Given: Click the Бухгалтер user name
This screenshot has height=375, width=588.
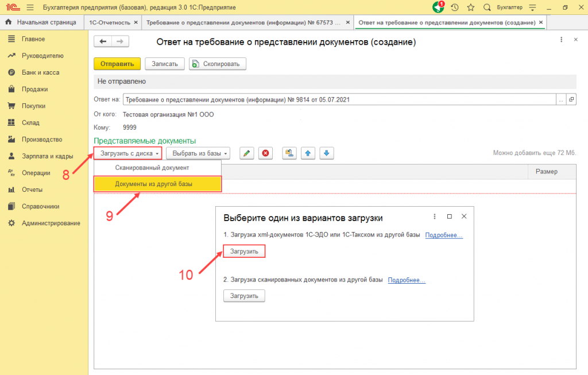Looking at the screenshot, I should click(510, 7).
